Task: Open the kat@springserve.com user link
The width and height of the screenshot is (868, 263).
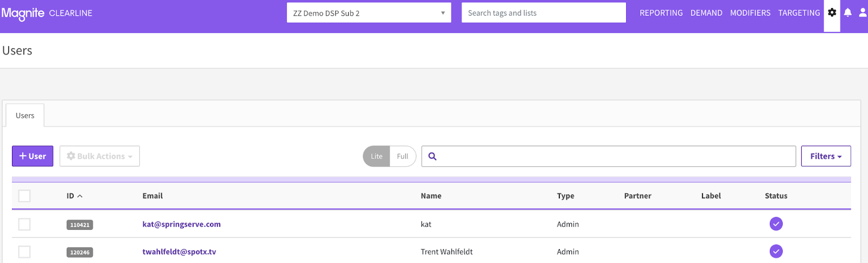Action: (181, 224)
